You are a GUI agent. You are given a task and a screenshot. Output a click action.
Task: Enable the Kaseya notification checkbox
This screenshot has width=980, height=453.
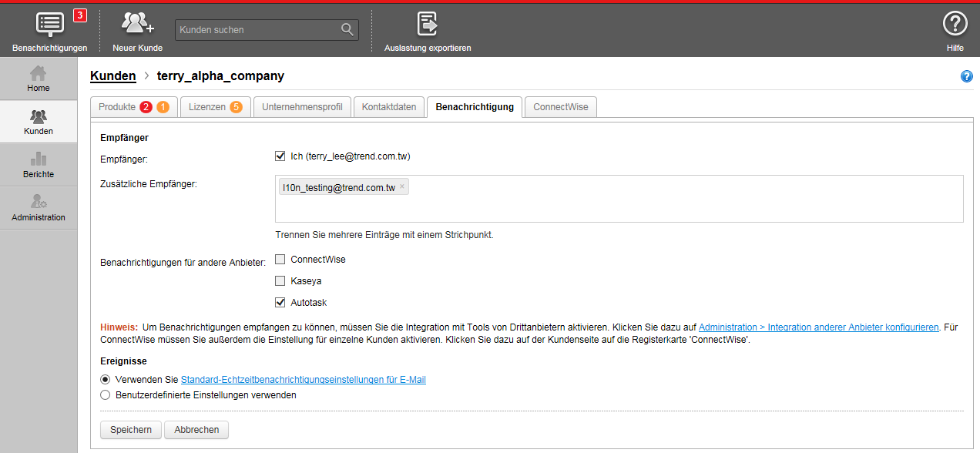pyautogui.click(x=280, y=281)
